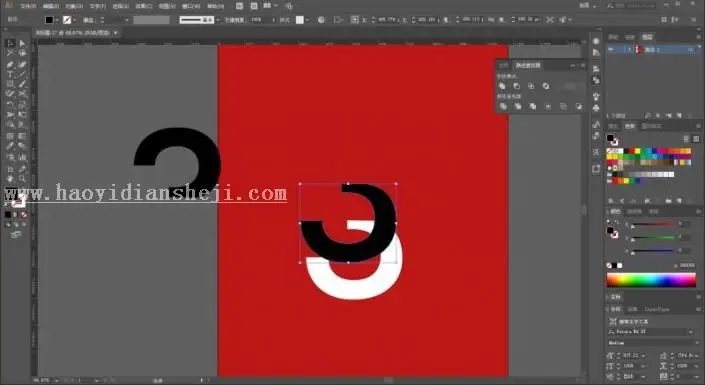Image resolution: width=705 pixels, height=385 pixels.
Task: Click the fill color swatch in control bar
Action: [x=49, y=20]
